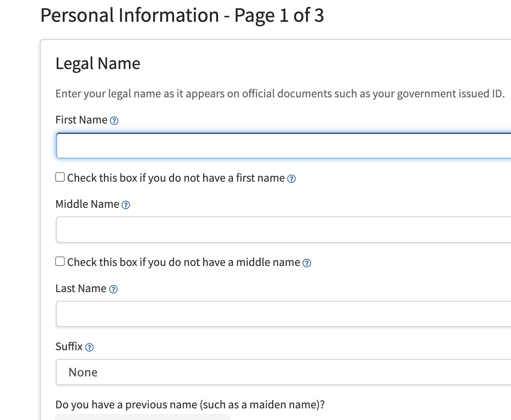Click help icon beside no first name checkbox
This screenshot has height=420, width=511.
[291, 179]
